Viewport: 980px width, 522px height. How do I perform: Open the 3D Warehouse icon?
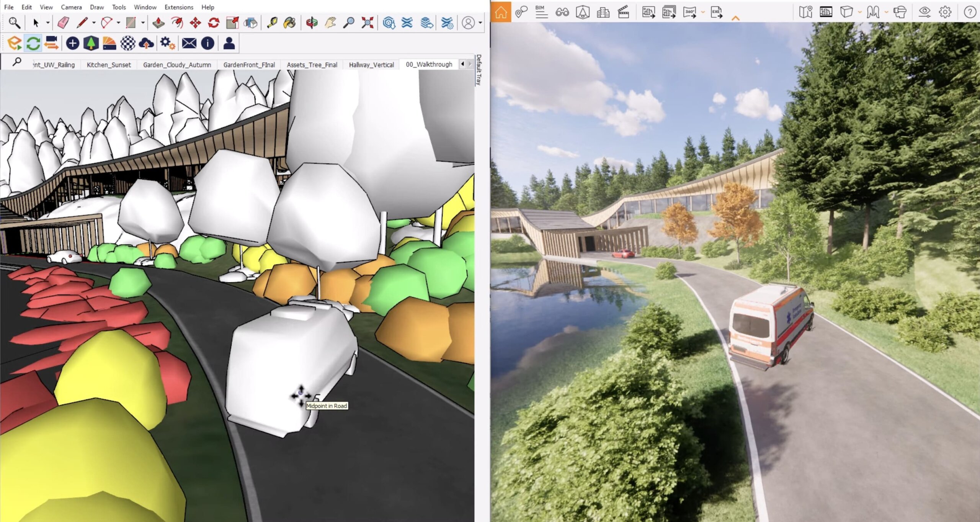(389, 23)
